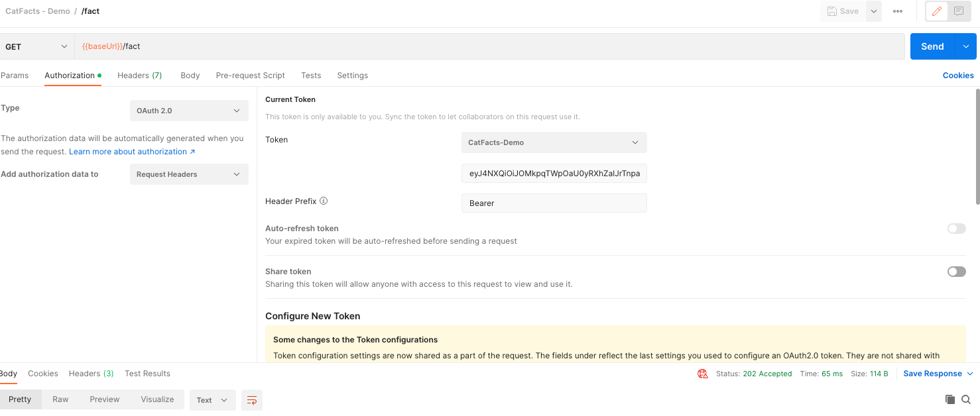Viewport: 980px width, 416px height.
Task: Open Learn more about authorization link
Action: (x=132, y=152)
